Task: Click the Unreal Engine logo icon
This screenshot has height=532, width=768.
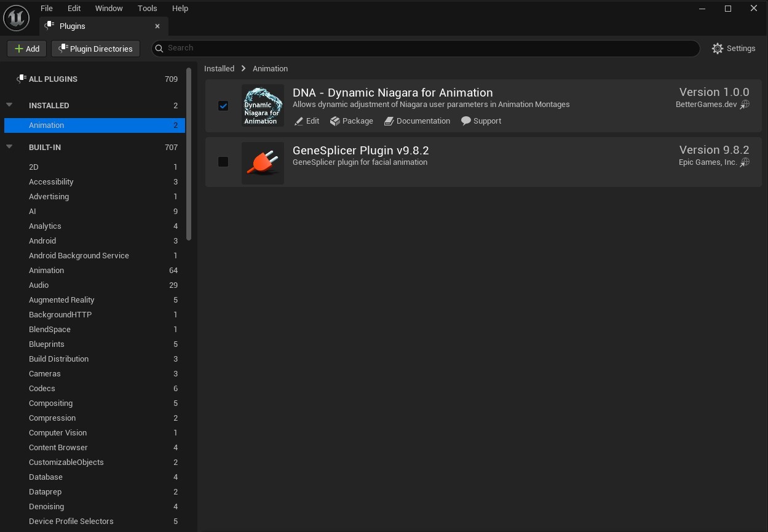Action: pos(16,18)
